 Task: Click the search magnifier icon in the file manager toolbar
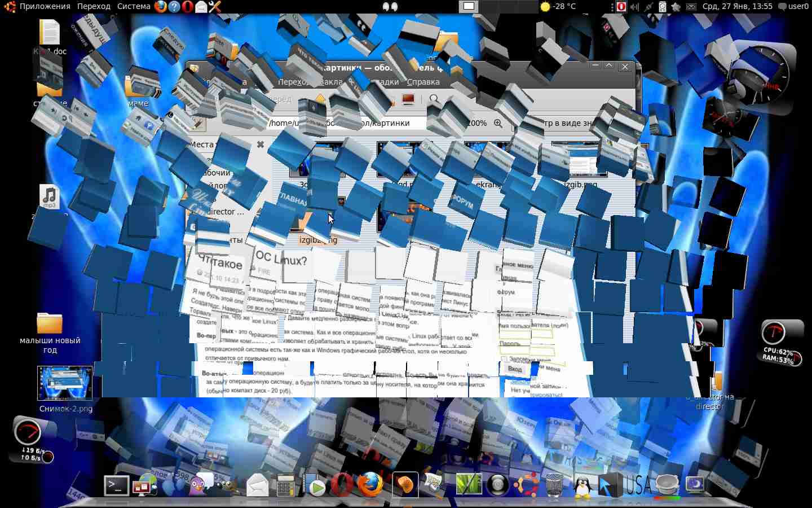(x=434, y=99)
